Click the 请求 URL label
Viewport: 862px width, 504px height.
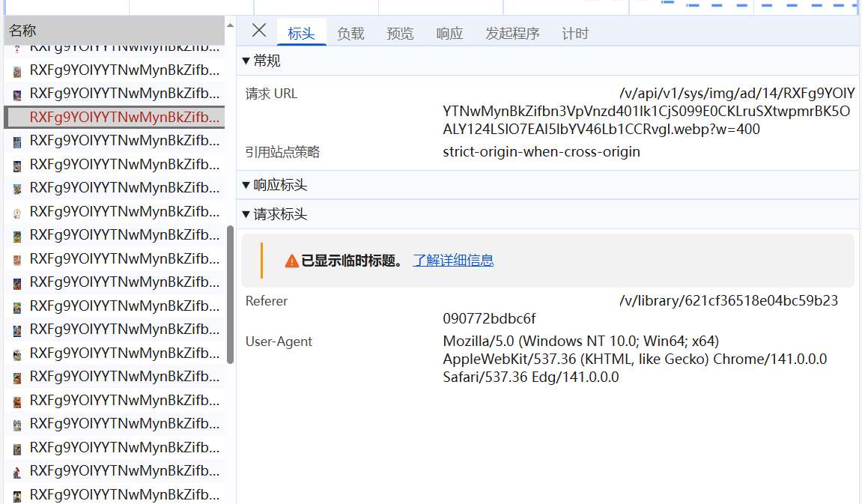pos(271,94)
